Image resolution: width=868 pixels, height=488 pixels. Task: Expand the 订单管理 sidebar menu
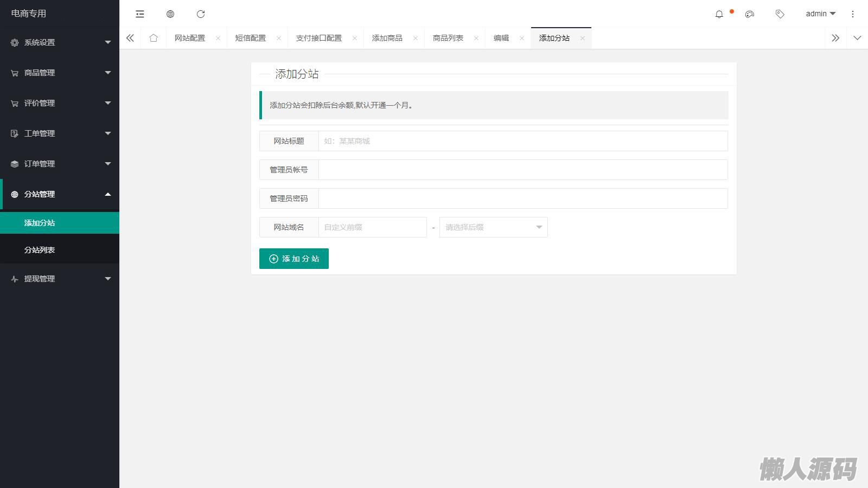click(60, 164)
